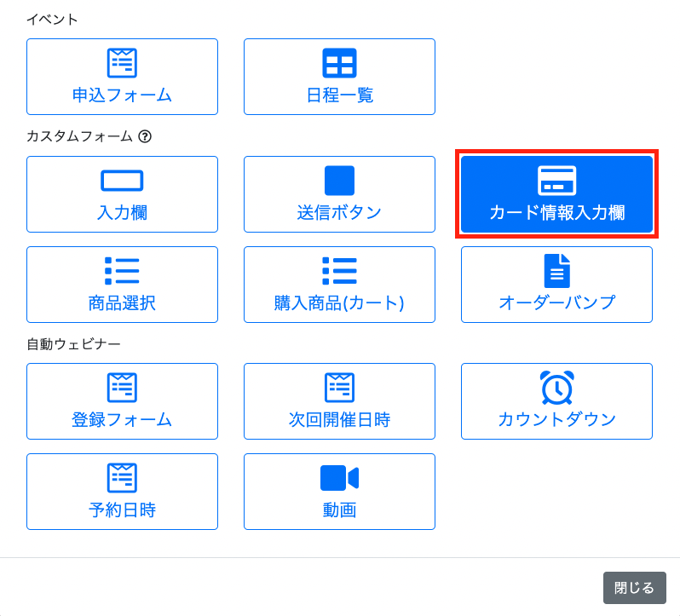Open help next to カスタムフォーム heading

point(145,136)
